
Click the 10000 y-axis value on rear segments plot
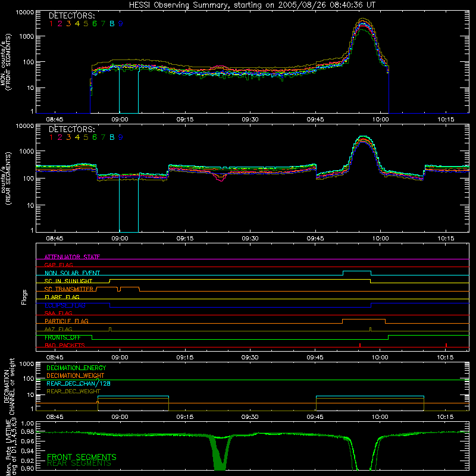coord(25,126)
